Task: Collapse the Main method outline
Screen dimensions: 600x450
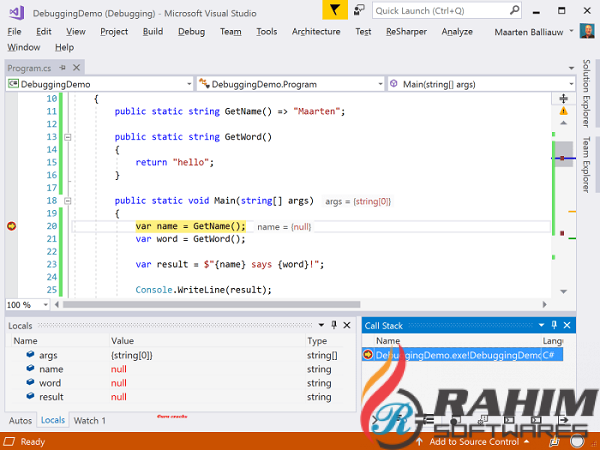Action: pos(67,201)
